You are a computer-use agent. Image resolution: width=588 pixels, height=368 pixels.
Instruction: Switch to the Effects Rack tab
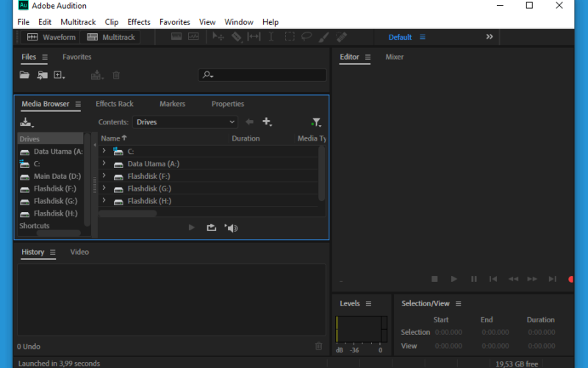coord(115,104)
